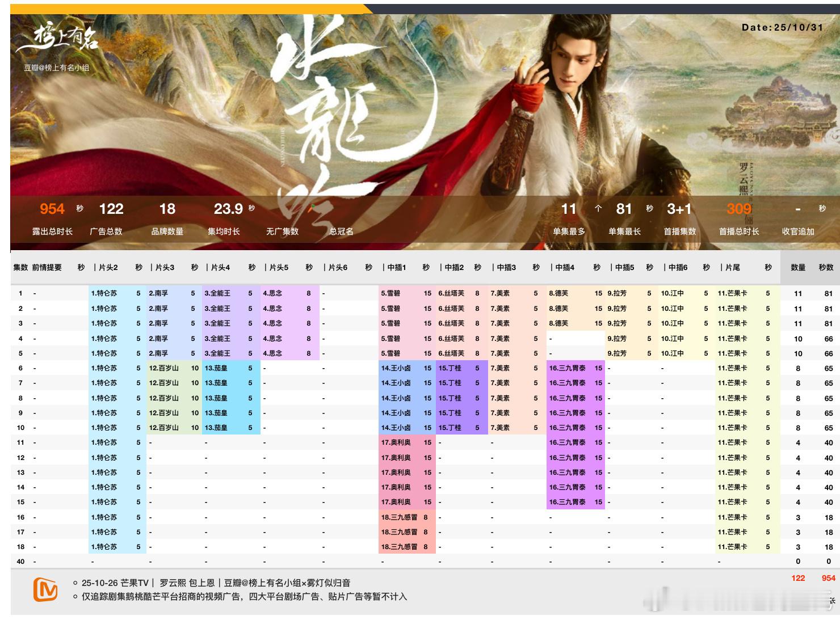Select the 4.思念 cell in episode 4 row
Viewport: 840px width, 620px height.
tap(272, 339)
